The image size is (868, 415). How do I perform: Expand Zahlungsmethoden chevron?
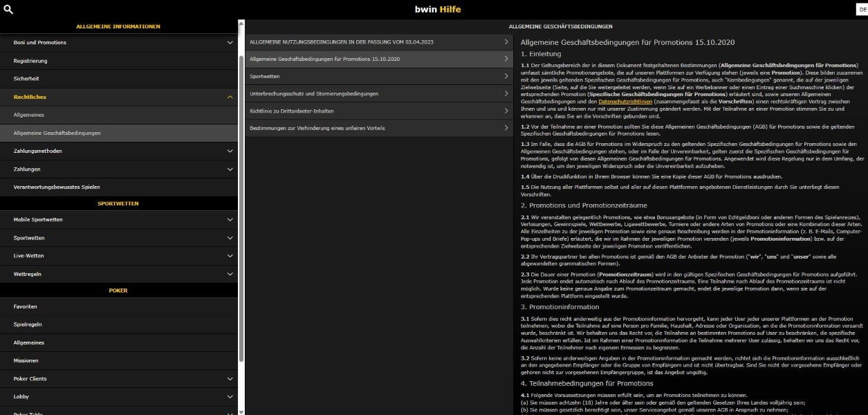[230, 151]
